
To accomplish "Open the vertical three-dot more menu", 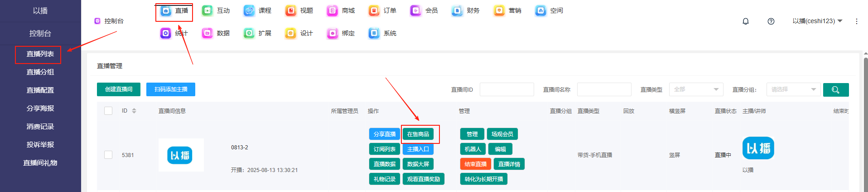I will pos(856,21).
